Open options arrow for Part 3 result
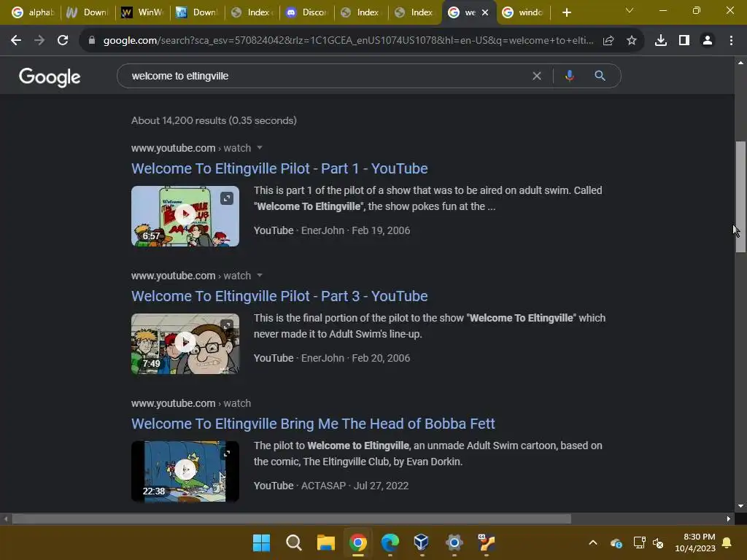 pyautogui.click(x=260, y=275)
